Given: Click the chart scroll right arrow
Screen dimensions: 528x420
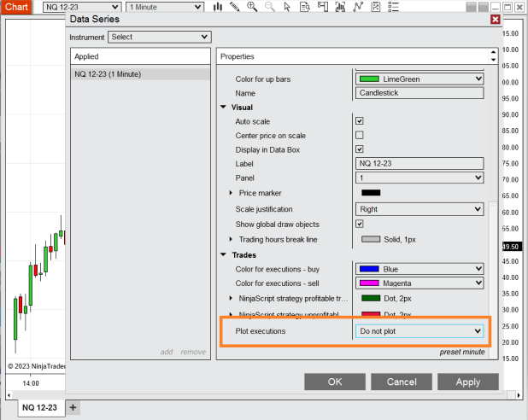Looking at the screenshot, I should click(519, 395).
